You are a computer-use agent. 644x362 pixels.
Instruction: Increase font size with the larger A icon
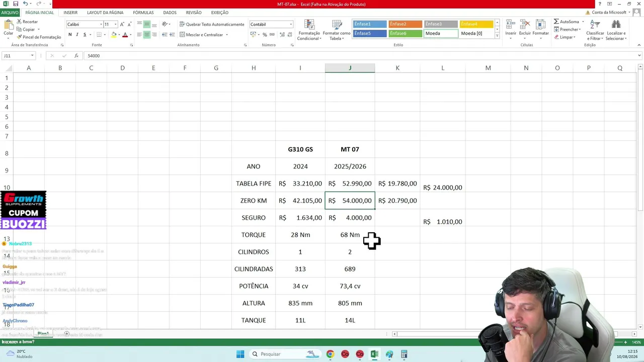122,24
